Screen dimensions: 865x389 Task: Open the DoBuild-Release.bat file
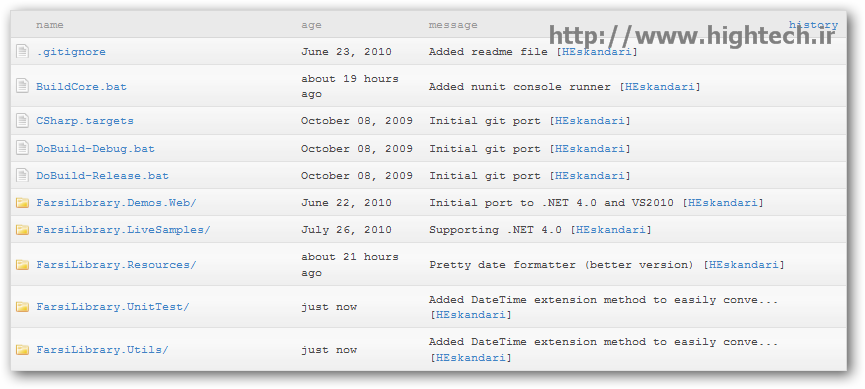pyautogui.click(x=103, y=176)
